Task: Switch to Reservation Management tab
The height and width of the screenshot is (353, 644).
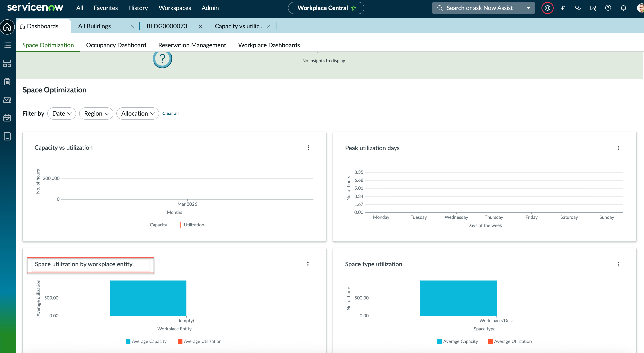Action: [x=192, y=45]
